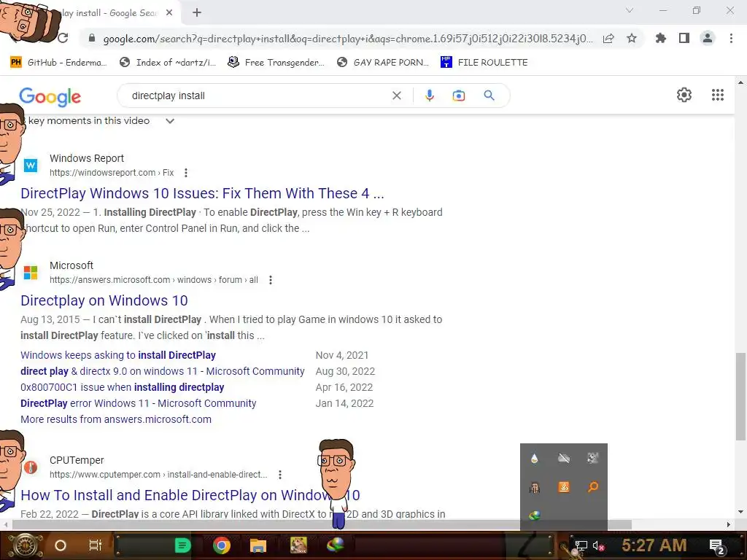Open Windows Report site name
747x560 pixels.
(x=87, y=158)
